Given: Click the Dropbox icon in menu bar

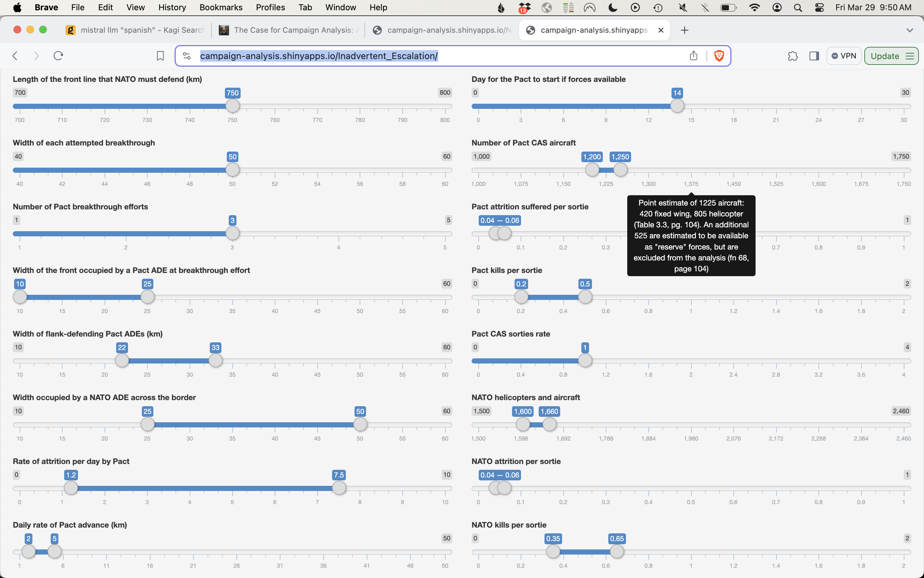Looking at the screenshot, I should 525,7.
